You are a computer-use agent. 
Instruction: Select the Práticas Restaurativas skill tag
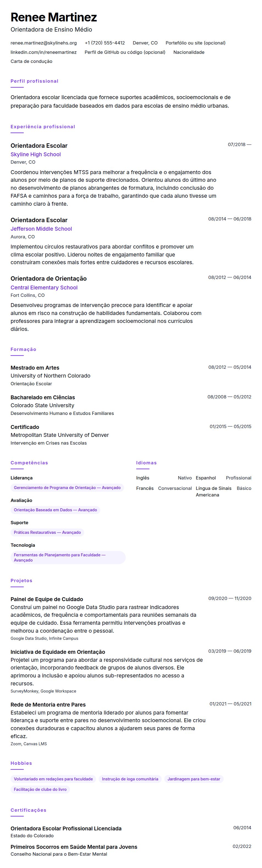pos(47,532)
